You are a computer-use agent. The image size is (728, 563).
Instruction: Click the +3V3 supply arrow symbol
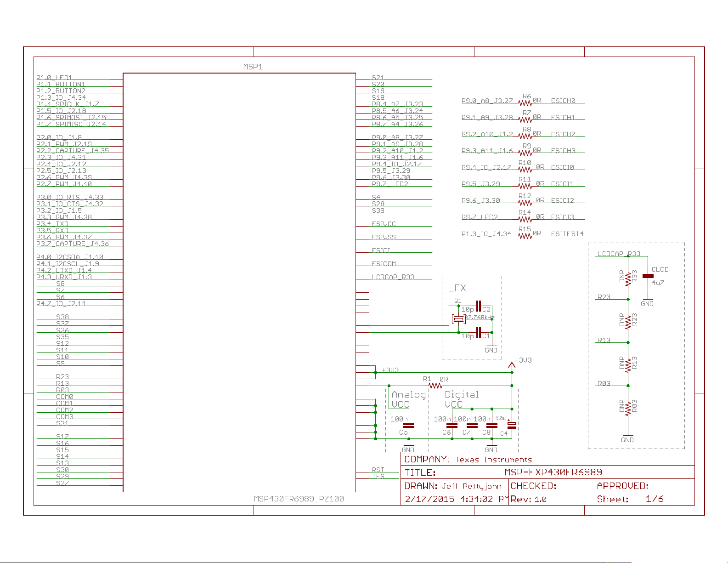[512, 365]
